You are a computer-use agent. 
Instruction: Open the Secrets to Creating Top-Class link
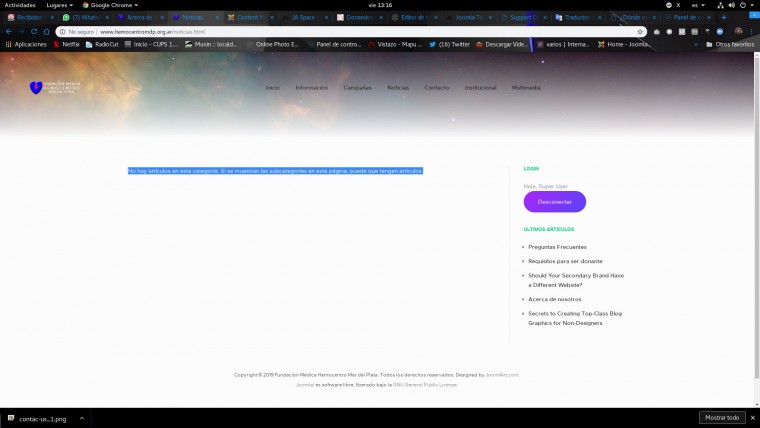click(575, 318)
